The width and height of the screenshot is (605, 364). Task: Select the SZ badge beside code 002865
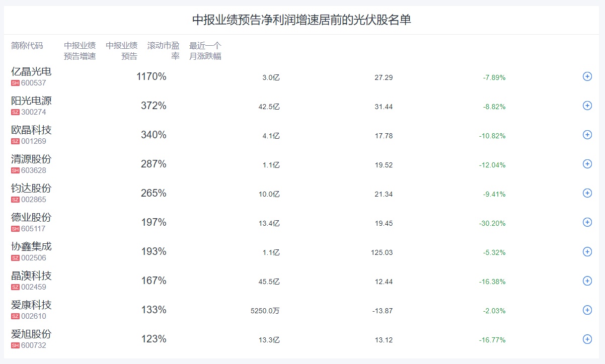(15, 200)
